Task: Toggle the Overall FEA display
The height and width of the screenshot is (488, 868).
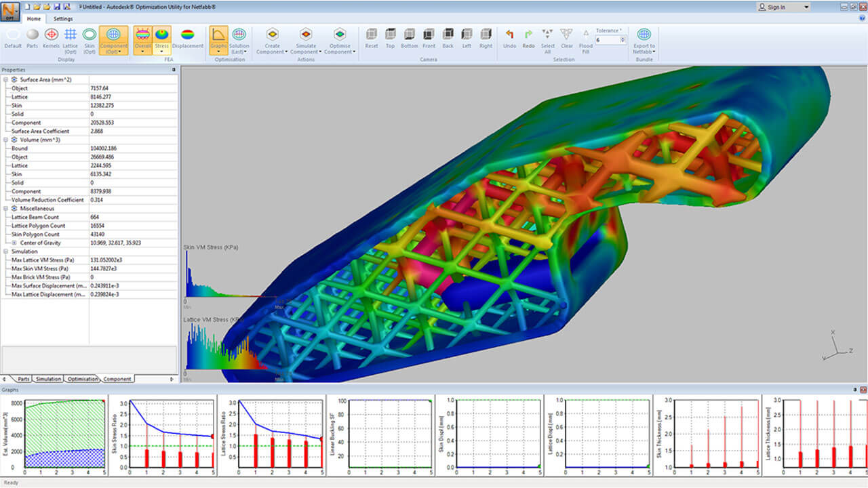Action: (x=142, y=35)
